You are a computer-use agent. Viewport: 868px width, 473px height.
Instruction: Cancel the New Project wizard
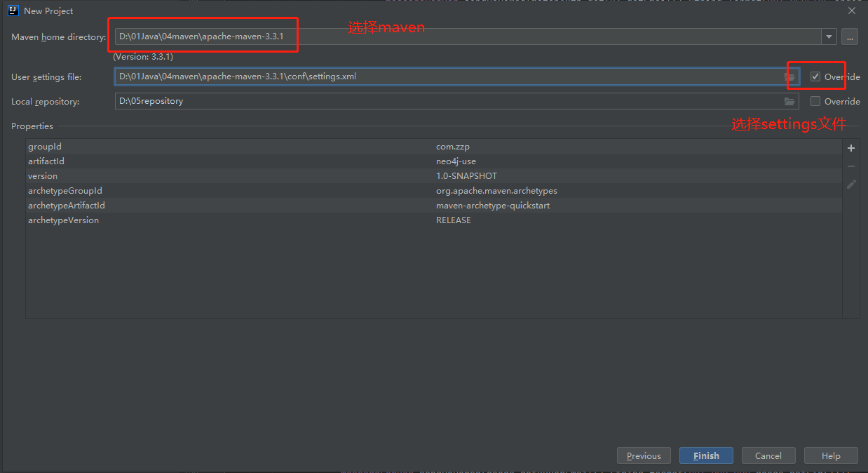click(768, 455)
